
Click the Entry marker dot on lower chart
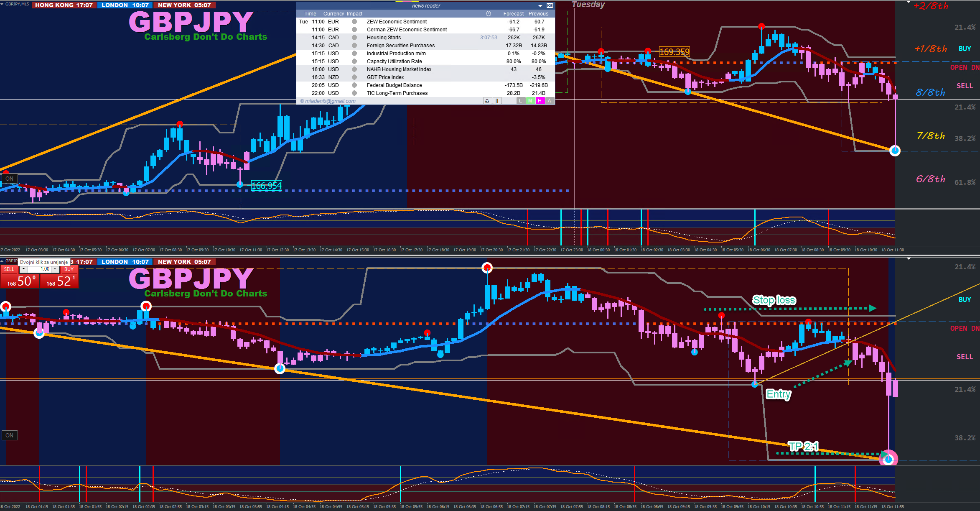coord(755,384)
